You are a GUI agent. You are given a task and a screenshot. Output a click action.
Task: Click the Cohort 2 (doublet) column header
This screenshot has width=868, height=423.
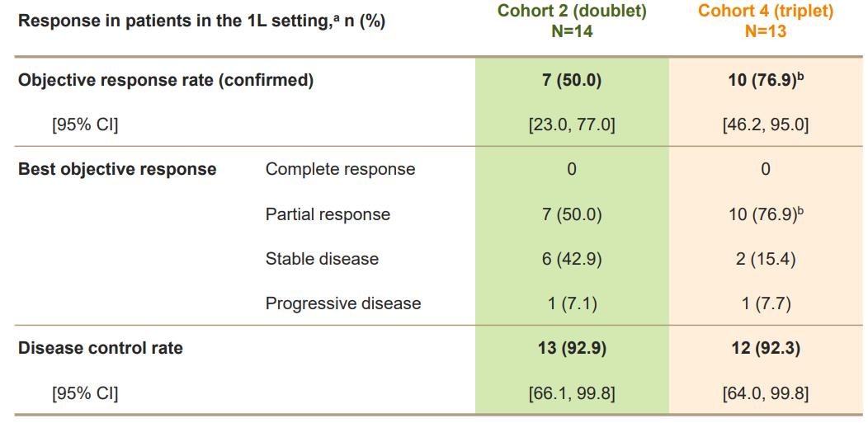point(572,21)
